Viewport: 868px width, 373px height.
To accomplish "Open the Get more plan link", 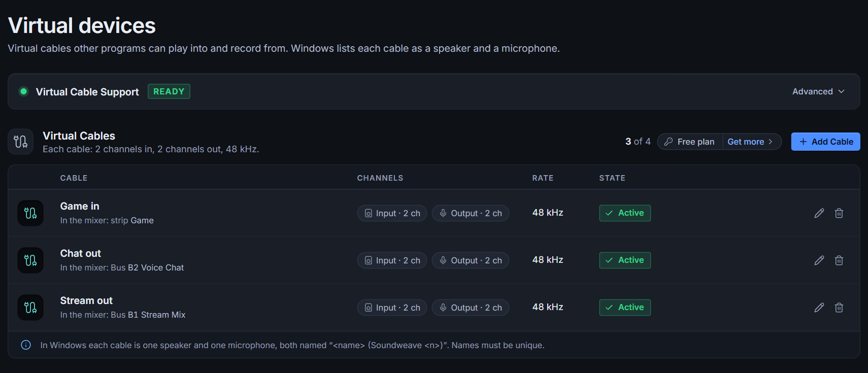I will pyautogui.click(x=750, y=142).
